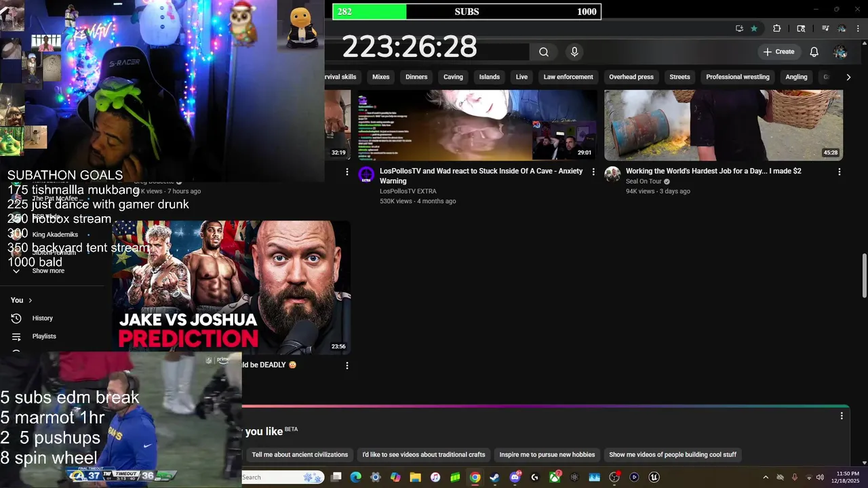Open Unreal Engine from the taskbar
Viewport: 868px width, 488px height.
654,477
